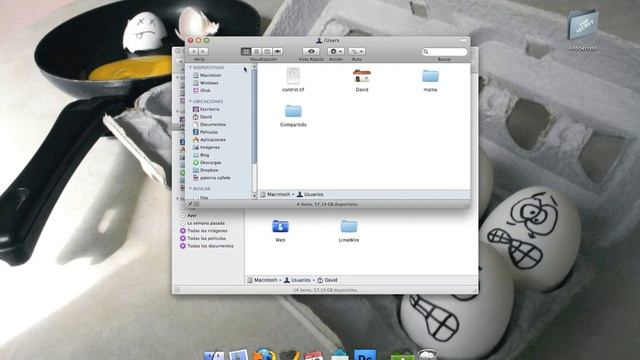Click the 14 ítems status text in back window
640x360 pixels.
pos(325,290)
